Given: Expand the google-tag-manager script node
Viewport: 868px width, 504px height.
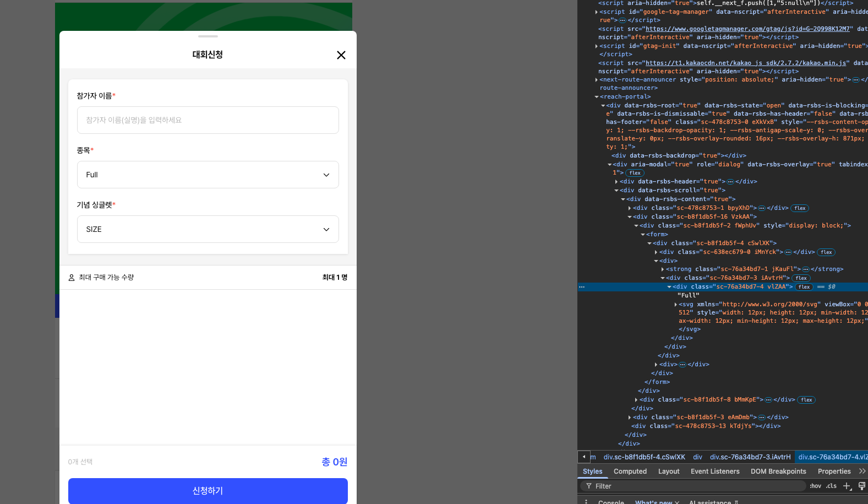Looking at the screenshot, I should click(x=597, y=12).
